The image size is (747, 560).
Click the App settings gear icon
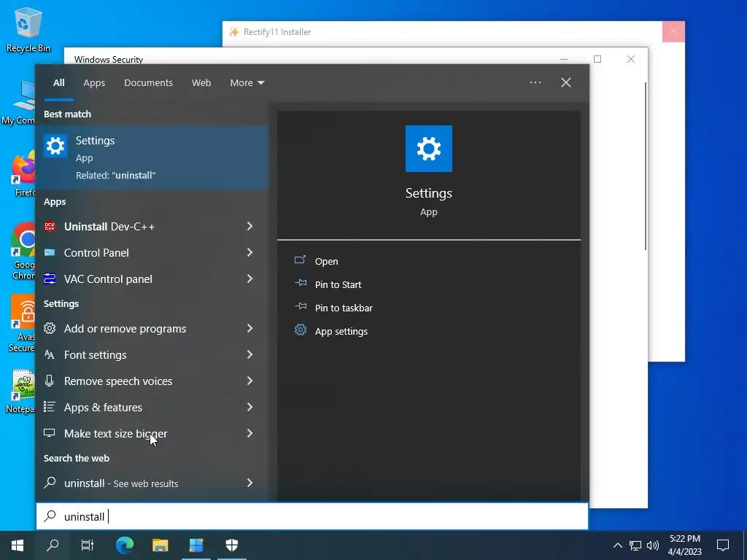coord(300,330)
